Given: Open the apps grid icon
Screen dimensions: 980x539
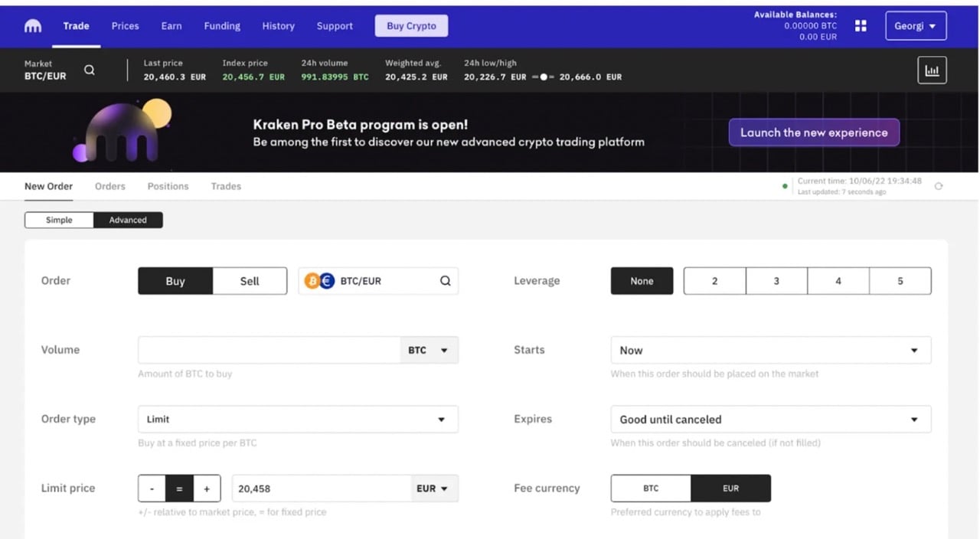Looking at the screenshot, I should coord(861,26).
